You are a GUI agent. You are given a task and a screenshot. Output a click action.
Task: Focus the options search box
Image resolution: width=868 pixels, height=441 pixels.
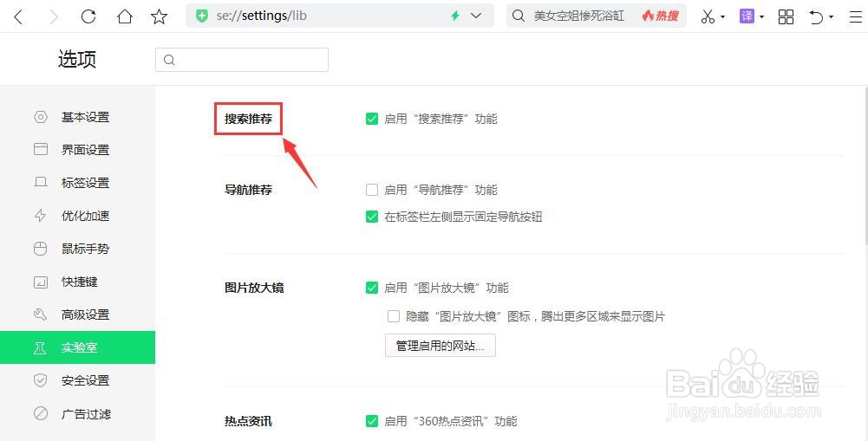pos(242,60)
